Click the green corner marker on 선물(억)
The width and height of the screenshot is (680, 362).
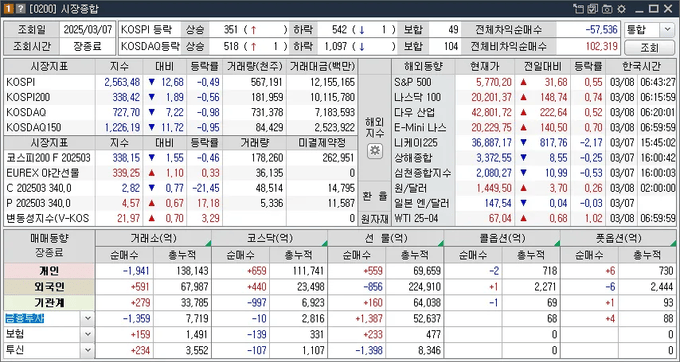[441, 244]
